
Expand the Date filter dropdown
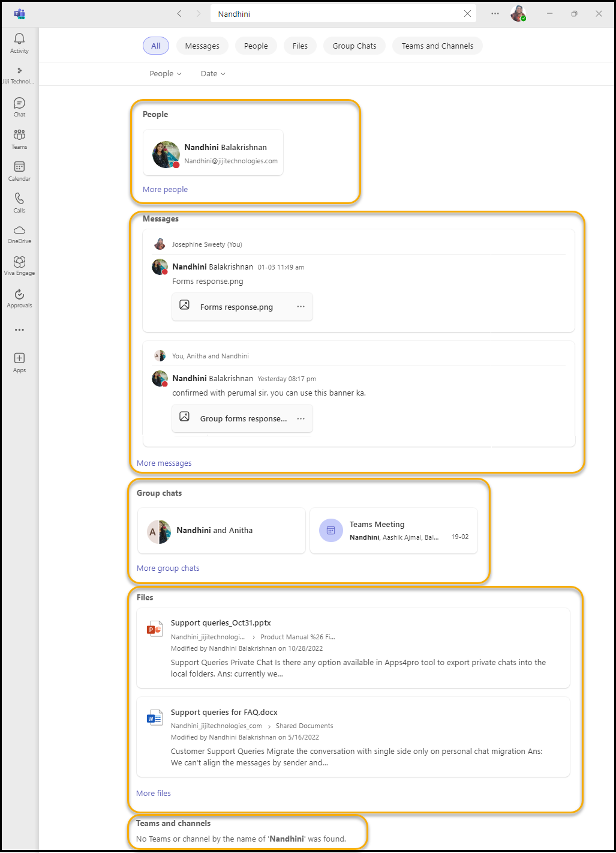coord(213,74)
